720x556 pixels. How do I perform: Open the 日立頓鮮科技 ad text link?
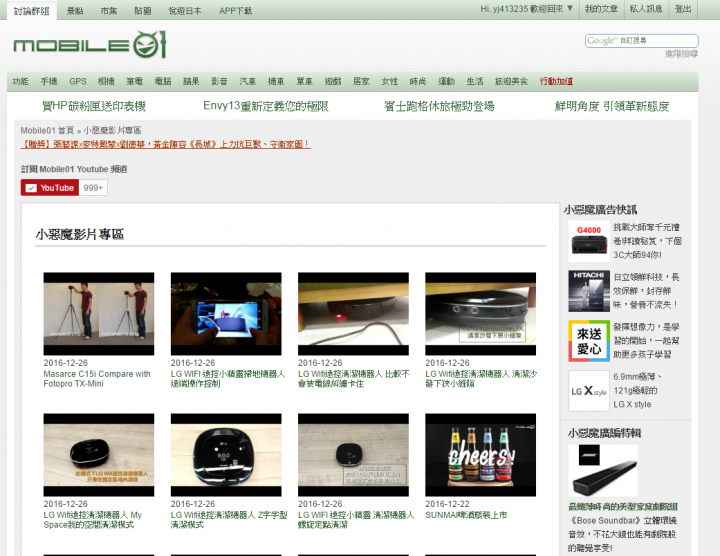[647, 291]
